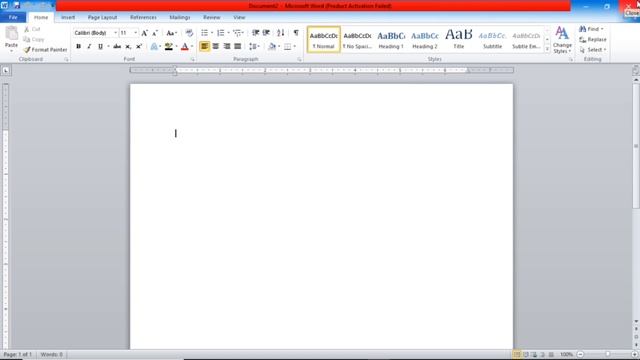This screenshot has width=640, height=360.
Task: Toggle Center alignment
Action: pos(216,47)
